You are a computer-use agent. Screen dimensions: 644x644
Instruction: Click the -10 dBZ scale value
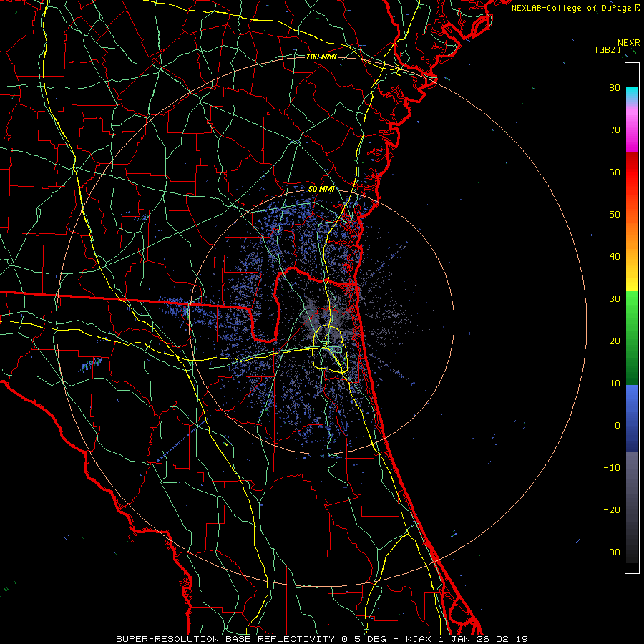click(612, 468)
